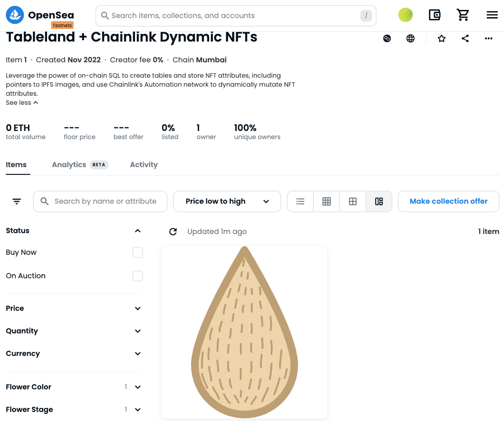Open the collection's website globe icon
504x421 pixels.
pos(411,39)
